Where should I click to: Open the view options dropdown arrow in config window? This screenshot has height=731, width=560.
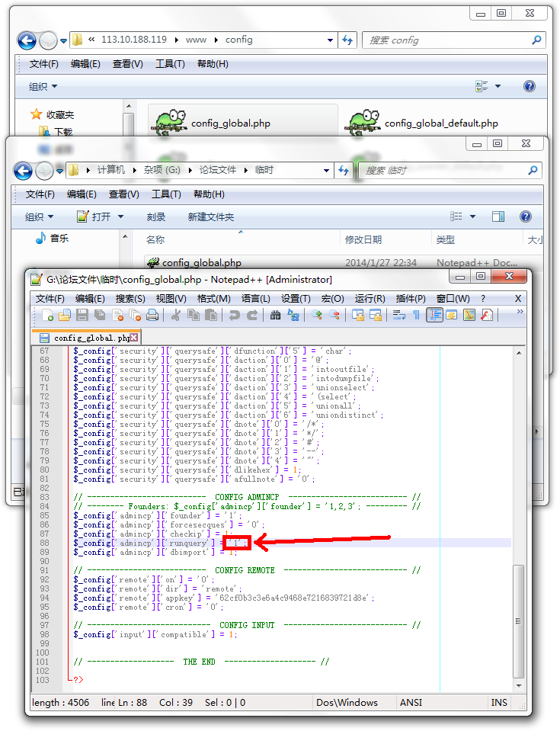click(x=498, y=87)
